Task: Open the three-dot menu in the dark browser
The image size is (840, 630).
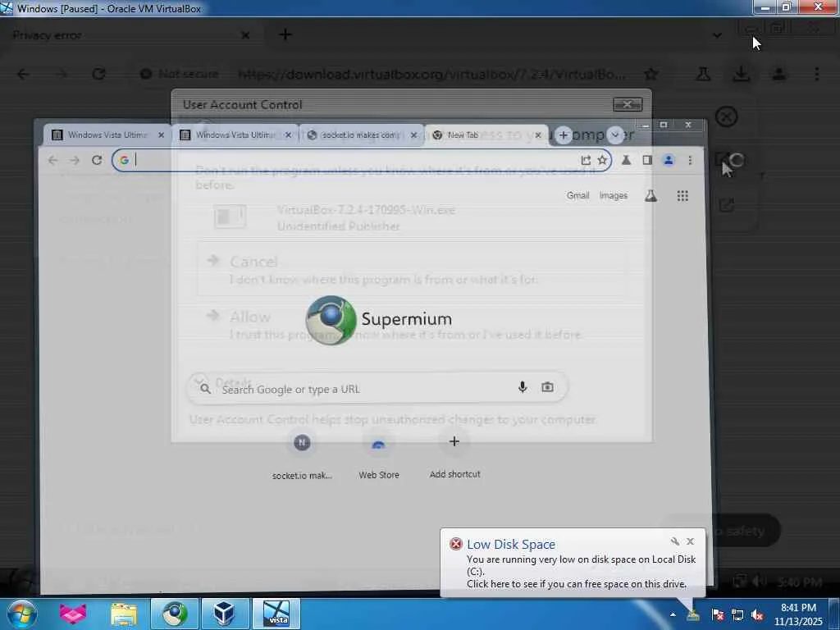Action: [816, 74]
